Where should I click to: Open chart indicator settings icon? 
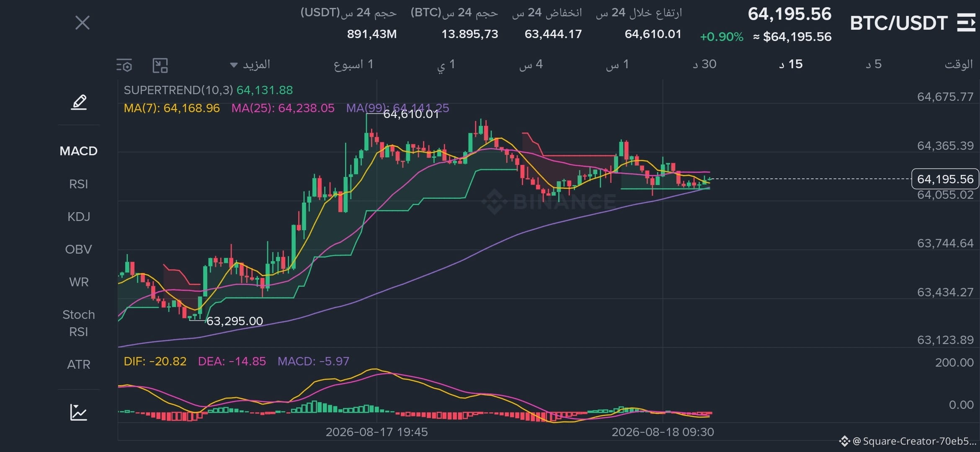124,65
